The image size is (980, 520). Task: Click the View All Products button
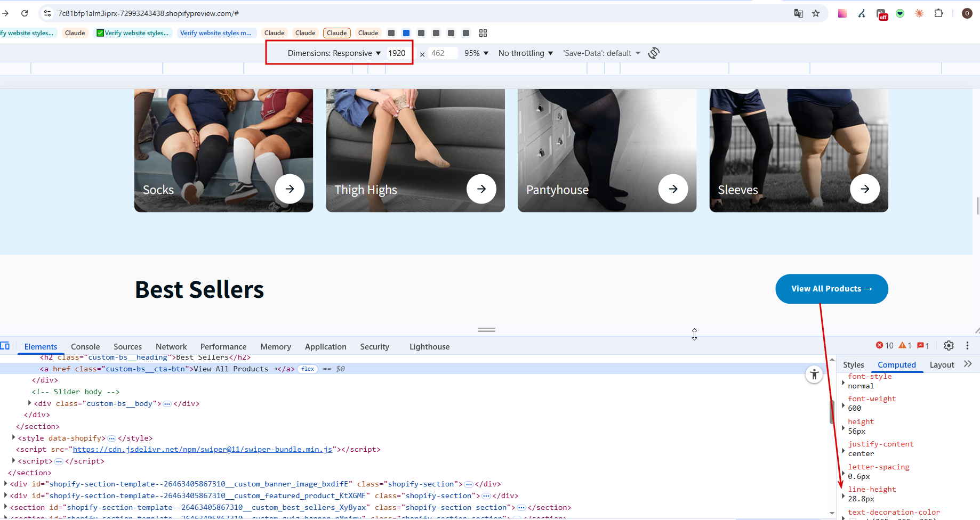pyautogui.click(x=831, y=289)
